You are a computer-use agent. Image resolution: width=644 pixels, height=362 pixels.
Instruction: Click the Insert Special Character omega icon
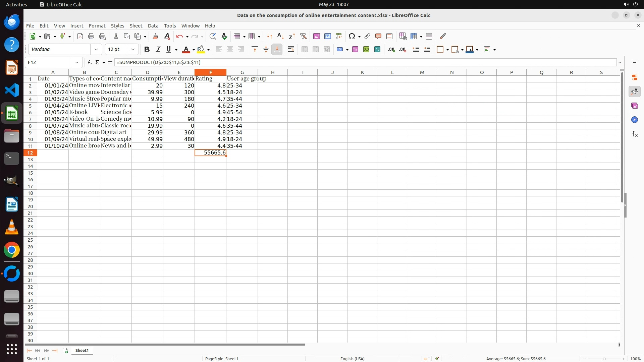(352, 36)
